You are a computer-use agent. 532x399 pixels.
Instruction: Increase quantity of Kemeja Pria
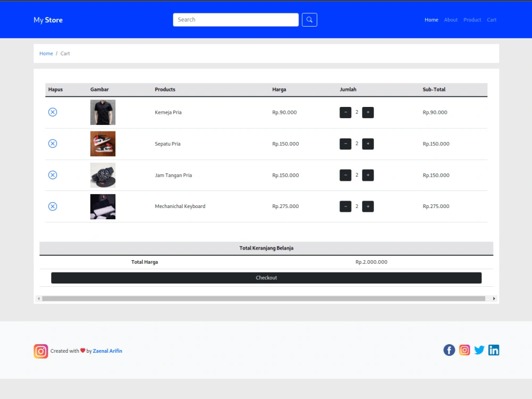point(368,112)
